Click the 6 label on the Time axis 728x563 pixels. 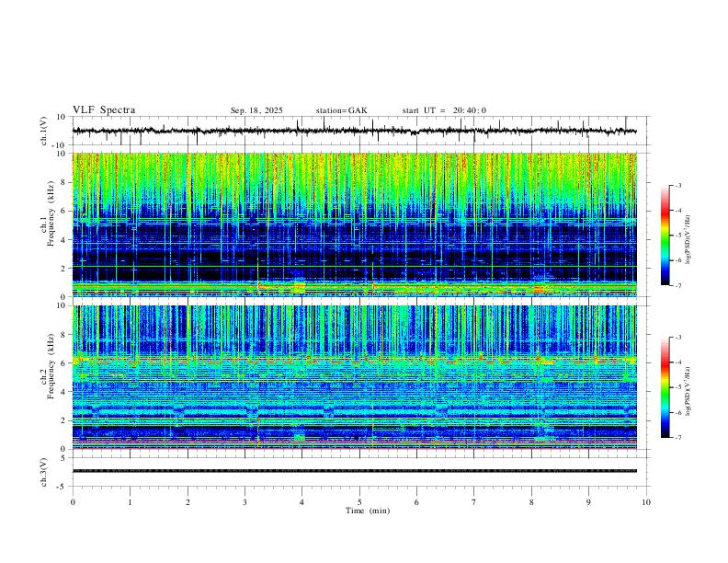pos(416,502)
